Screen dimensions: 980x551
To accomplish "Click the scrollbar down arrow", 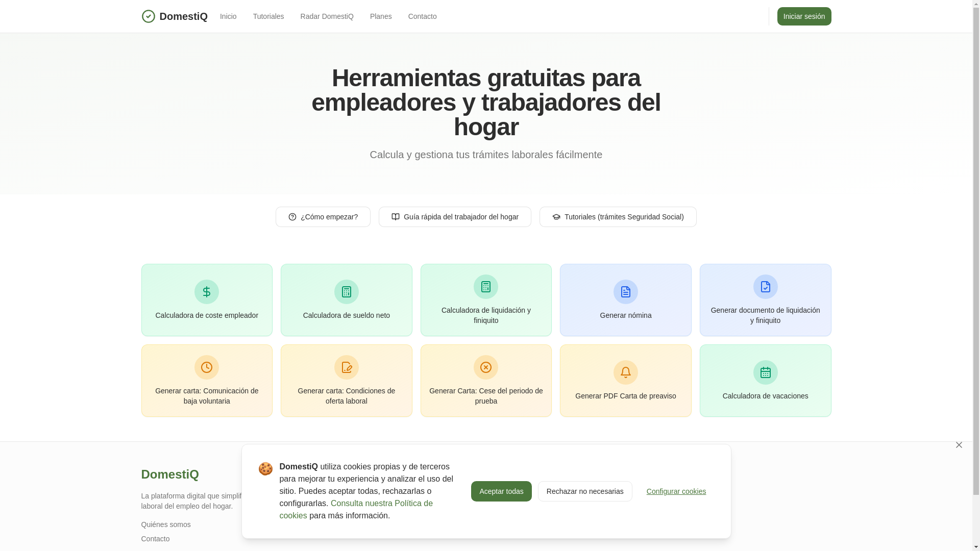I will pos(976,547).
